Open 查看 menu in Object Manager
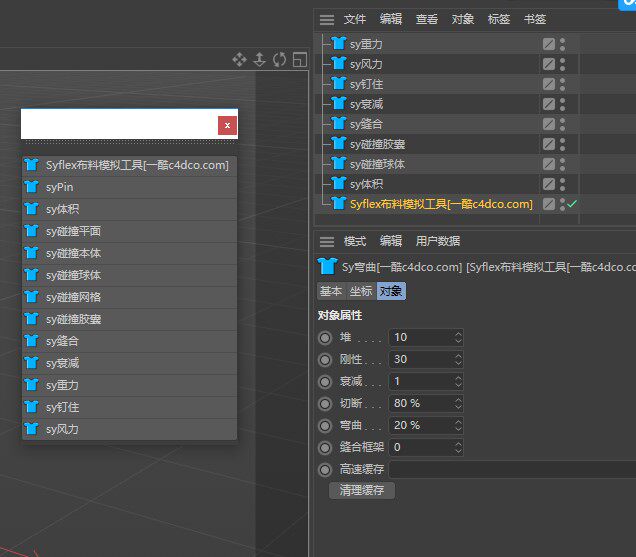This screenshot has width=636, height=557. pos(427,19)
